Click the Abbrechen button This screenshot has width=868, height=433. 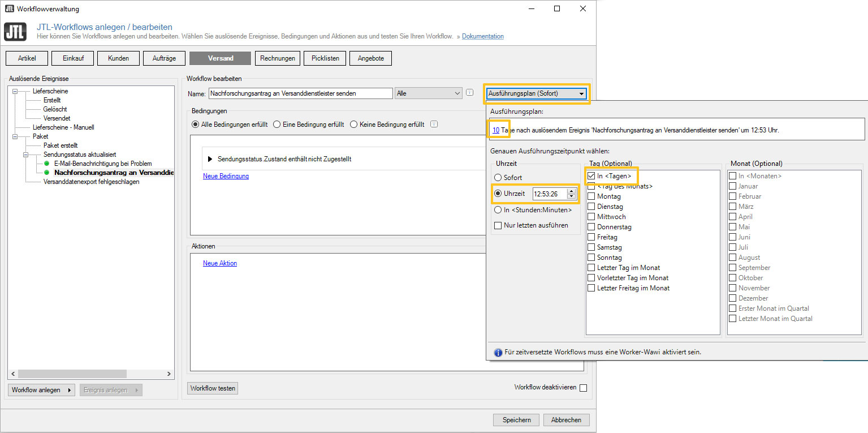pos(566,420)
